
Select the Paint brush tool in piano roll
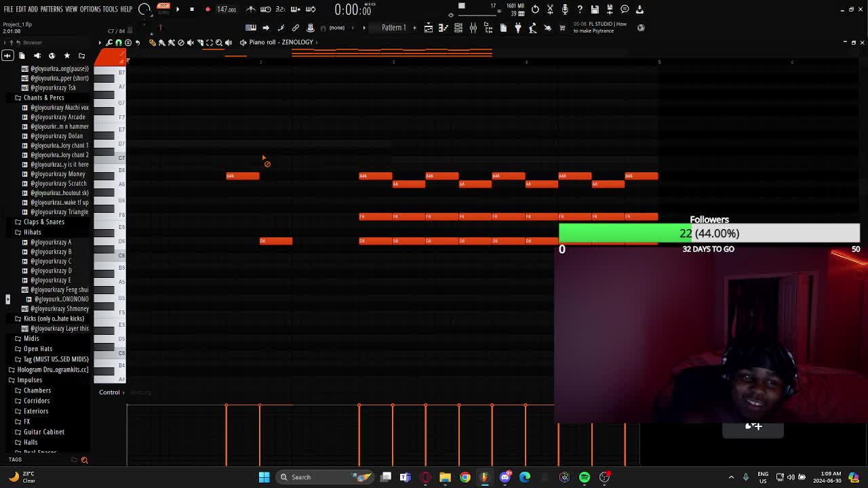click(x=162, y=42)
